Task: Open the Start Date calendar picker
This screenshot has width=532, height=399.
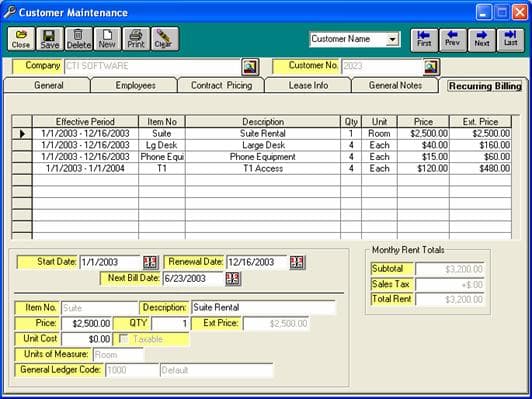Action: coord(150,262)
